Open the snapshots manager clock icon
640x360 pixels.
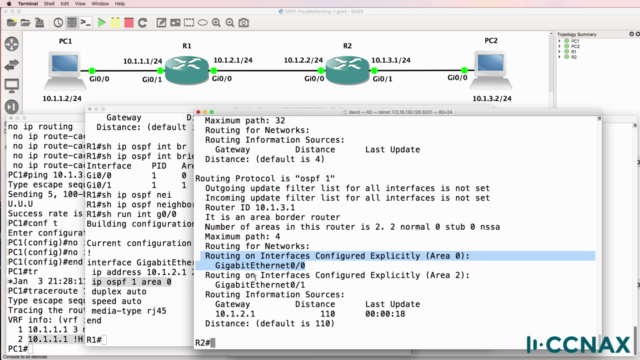point(58,22)
